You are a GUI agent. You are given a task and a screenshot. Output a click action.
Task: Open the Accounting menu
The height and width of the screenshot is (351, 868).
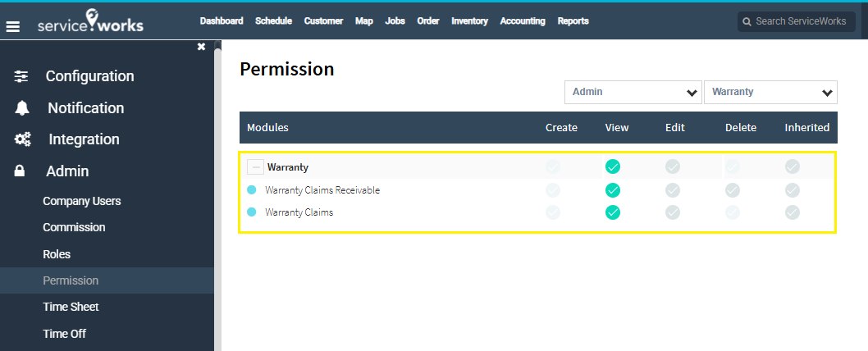523,21
